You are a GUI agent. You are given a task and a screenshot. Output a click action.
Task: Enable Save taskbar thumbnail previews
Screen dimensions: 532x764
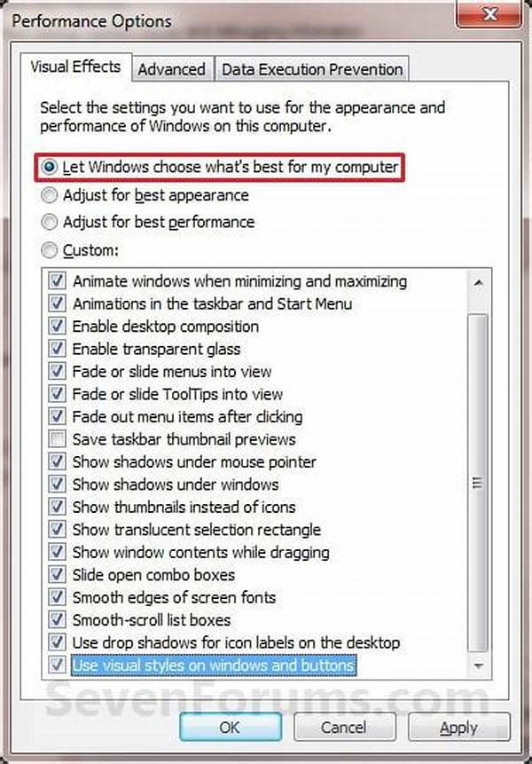(58, 439)
